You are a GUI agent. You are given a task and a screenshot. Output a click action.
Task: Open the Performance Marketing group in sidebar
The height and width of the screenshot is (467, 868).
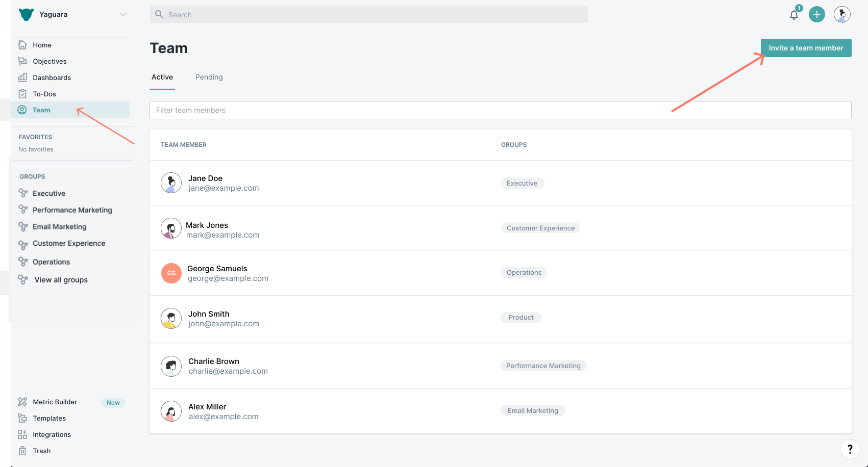coord(72,210)
